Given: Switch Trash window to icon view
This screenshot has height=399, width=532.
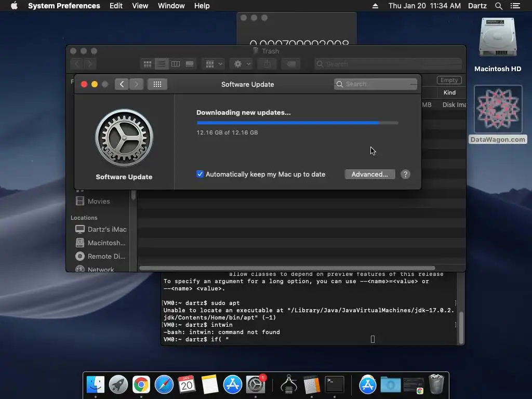Looking at the screenshot, I should (x=147, y=64).
